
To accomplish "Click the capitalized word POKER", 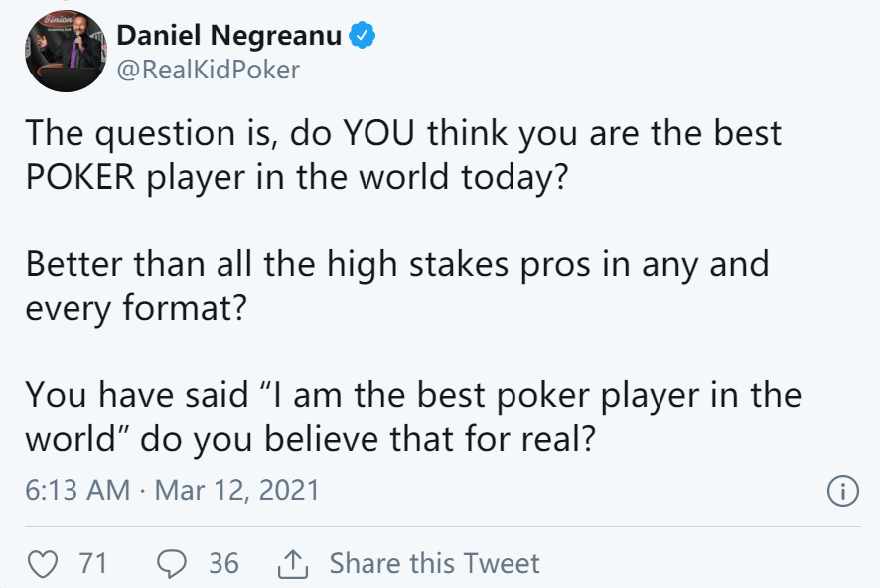I will (80, 178).
